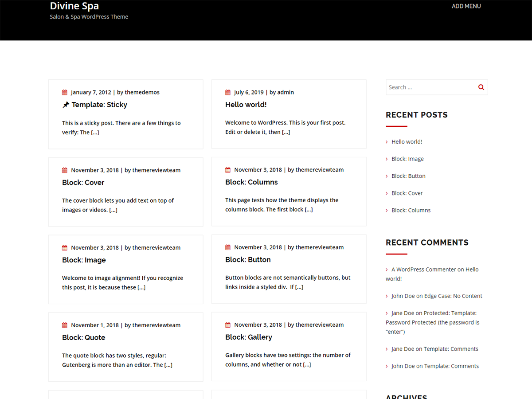532x399 pixels.
Task: Go to Divine Spa site title
Action: (74, 6)
